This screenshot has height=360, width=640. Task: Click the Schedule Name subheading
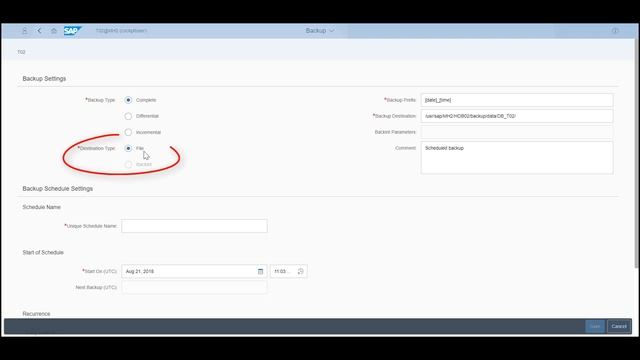pos(42,207)
